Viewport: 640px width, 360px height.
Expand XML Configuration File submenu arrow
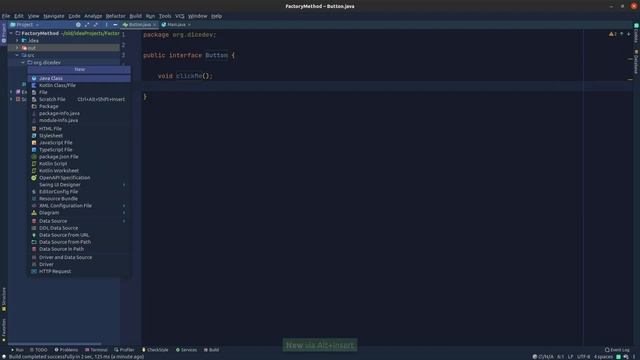pos(124,206)
